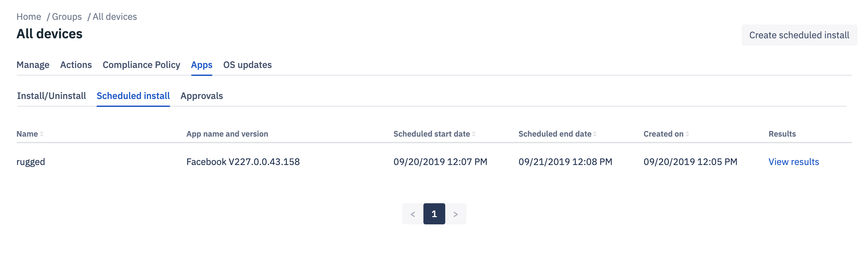
Task: Switch to the Manage tab
Action: [x=33, y=65]
